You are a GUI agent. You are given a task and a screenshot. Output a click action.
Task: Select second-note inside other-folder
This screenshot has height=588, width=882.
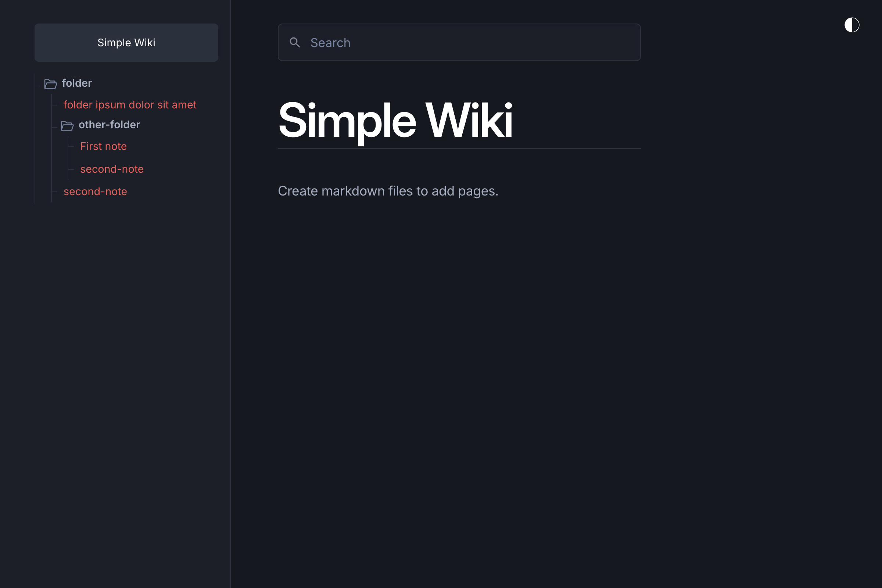tap(112, 169)
